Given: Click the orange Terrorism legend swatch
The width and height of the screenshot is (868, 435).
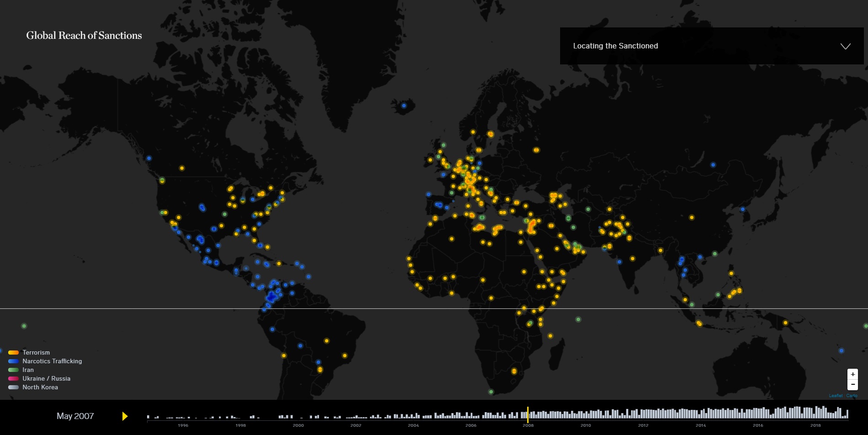Looking at the screenshot, I should [x=13, y=353].
